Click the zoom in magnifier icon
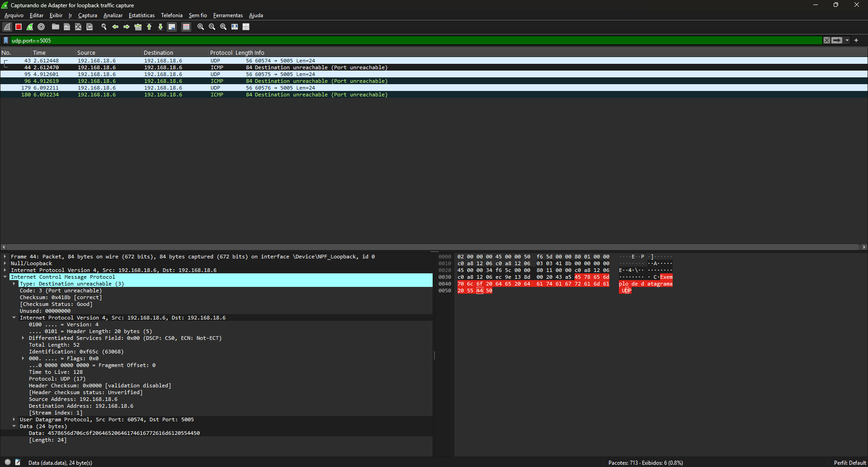Image resolution: width=868 pixels, height=467 pixels. click(201, 27)
